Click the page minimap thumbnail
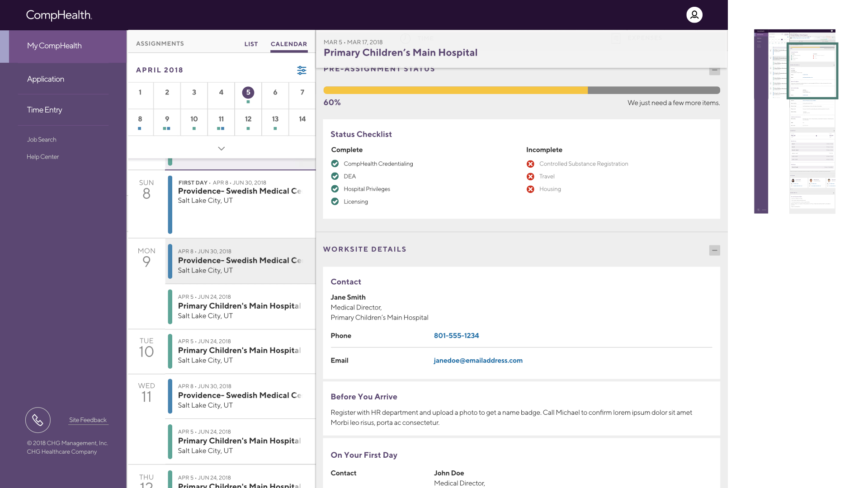The height and width of the screenshot is (488, 868). click(x=795, y=122)
